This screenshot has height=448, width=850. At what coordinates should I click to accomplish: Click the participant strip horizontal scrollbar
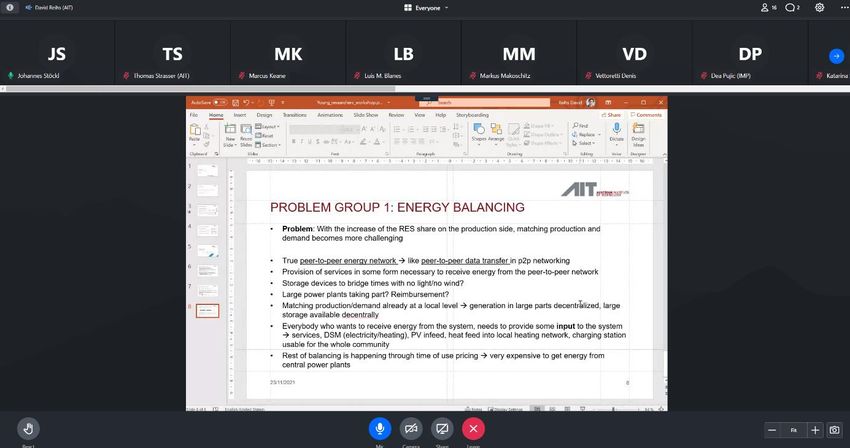click(201, 88)
